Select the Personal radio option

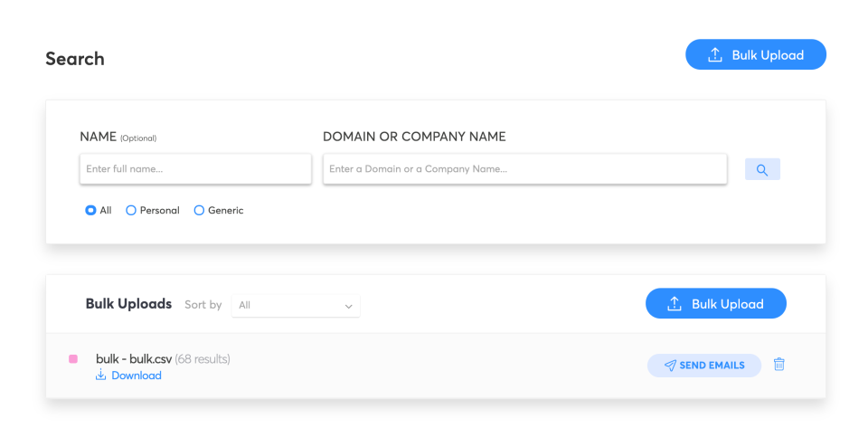[131, 210]
